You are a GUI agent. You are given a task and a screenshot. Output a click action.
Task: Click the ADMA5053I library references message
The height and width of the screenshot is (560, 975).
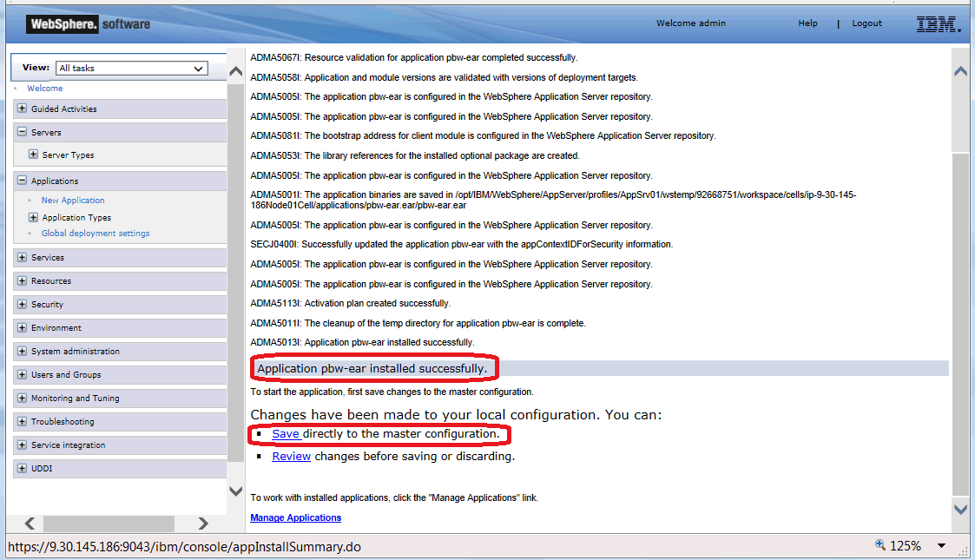click(415, 155)
